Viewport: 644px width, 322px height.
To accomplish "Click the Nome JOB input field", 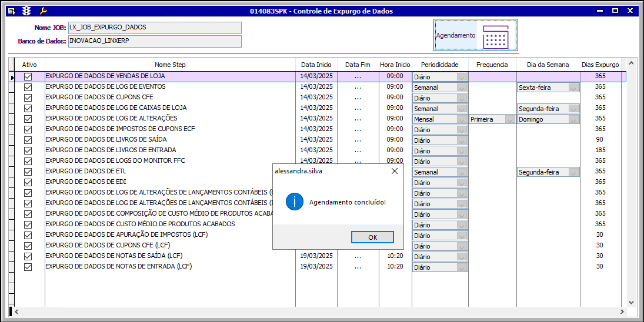I will (155, 28).
